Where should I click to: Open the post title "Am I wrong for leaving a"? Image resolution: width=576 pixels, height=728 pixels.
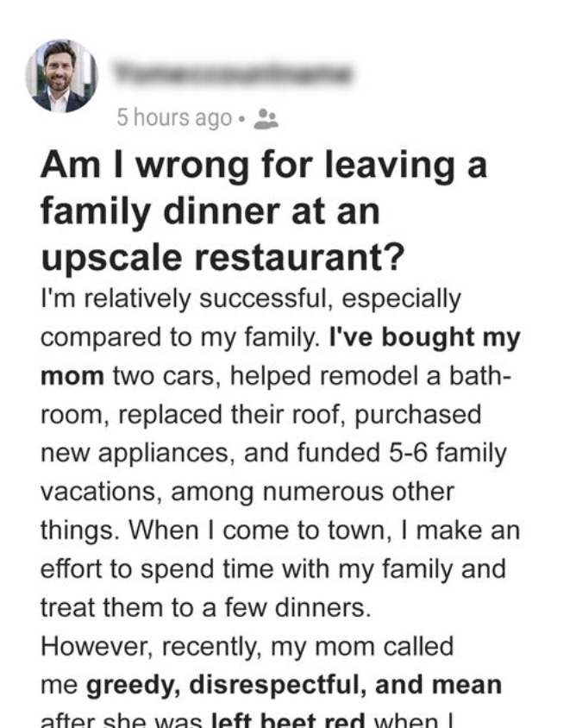263,165
